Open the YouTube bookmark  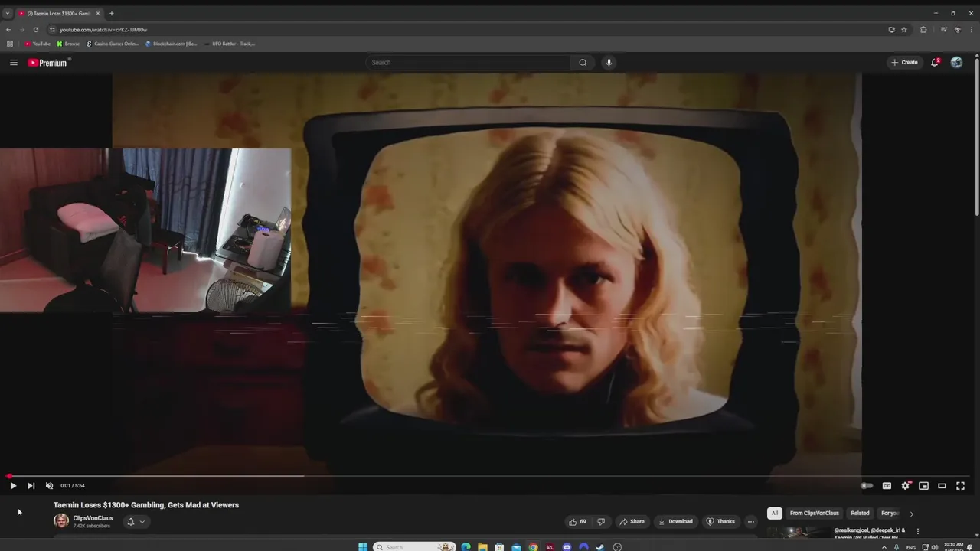38,44
